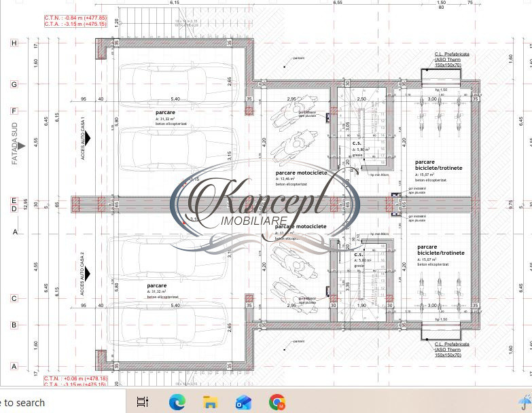Screen dimensions: 532x413
Task: Click the Task View taskbar icon
Action: point(143,402)
